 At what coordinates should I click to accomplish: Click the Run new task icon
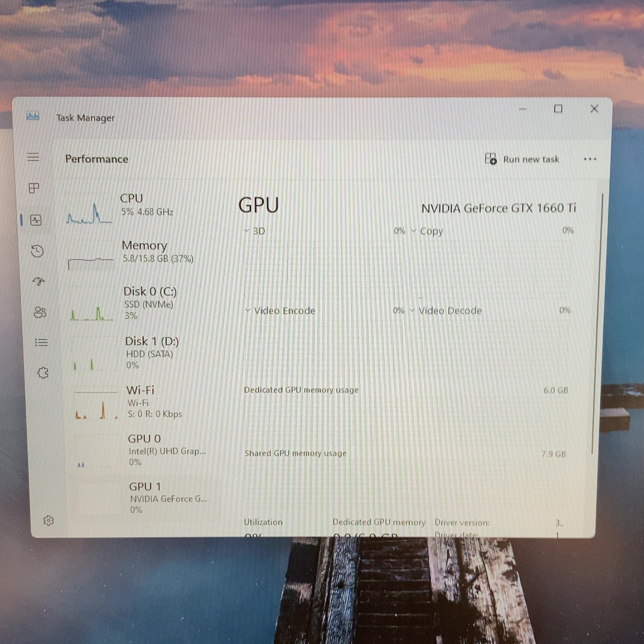coord(491,159)
